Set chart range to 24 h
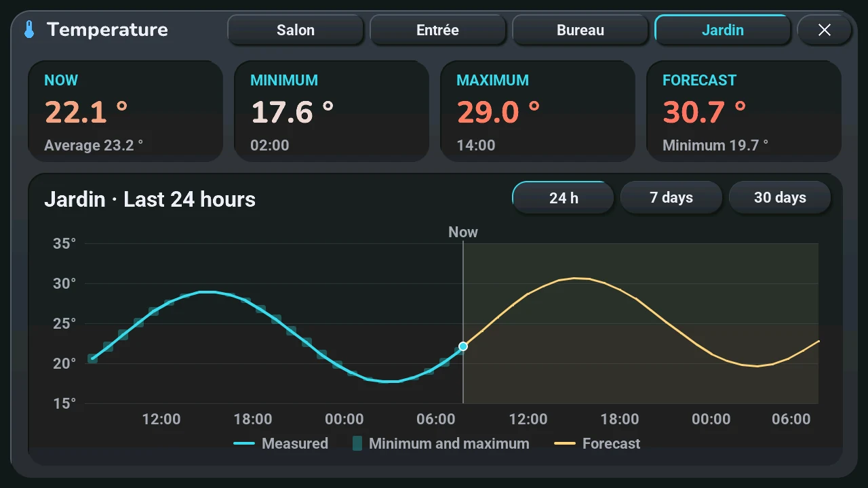 click(x=564, y=198)
